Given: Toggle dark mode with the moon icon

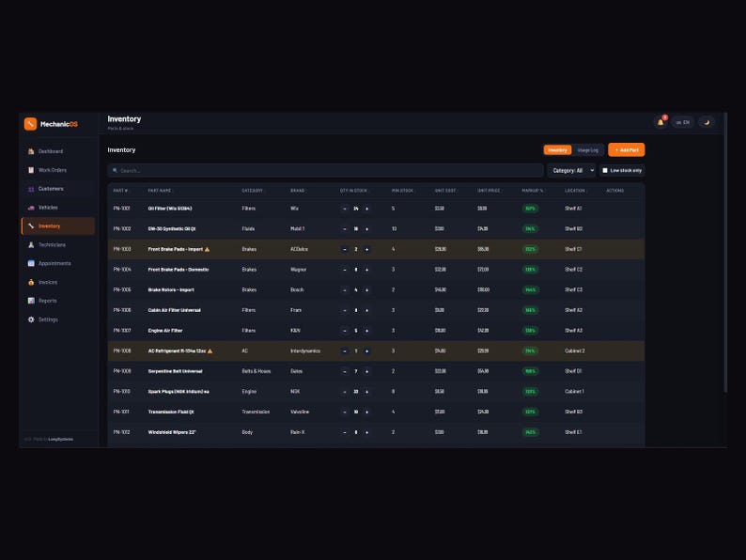Looking at the screenshot, I should click(x=707, y=122).
